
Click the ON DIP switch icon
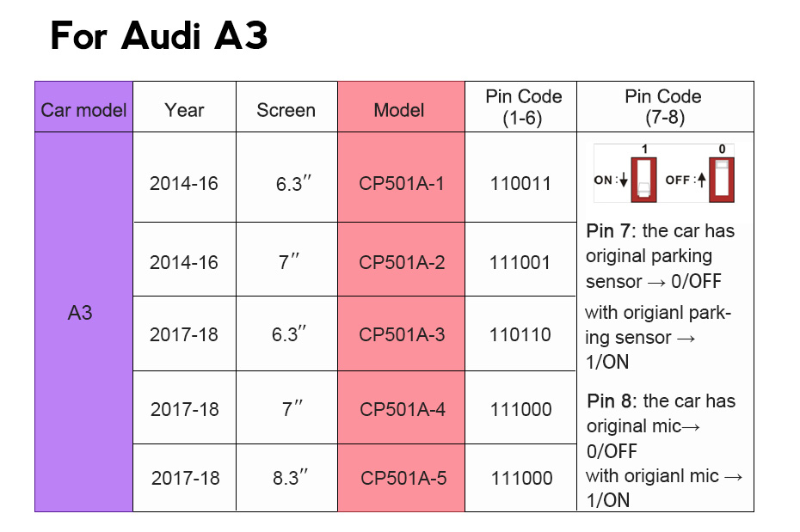[643, 180]
